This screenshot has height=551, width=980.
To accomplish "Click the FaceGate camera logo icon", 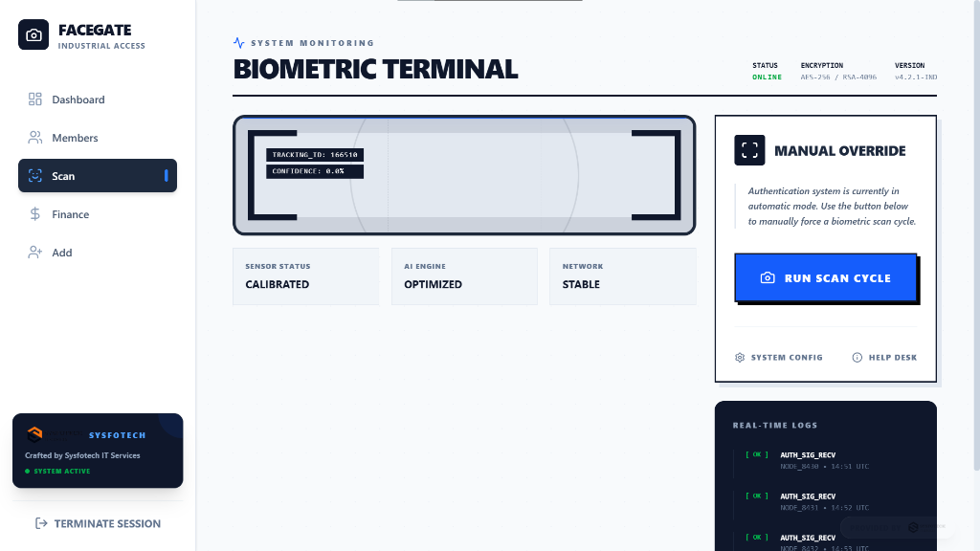I will 33,35.
